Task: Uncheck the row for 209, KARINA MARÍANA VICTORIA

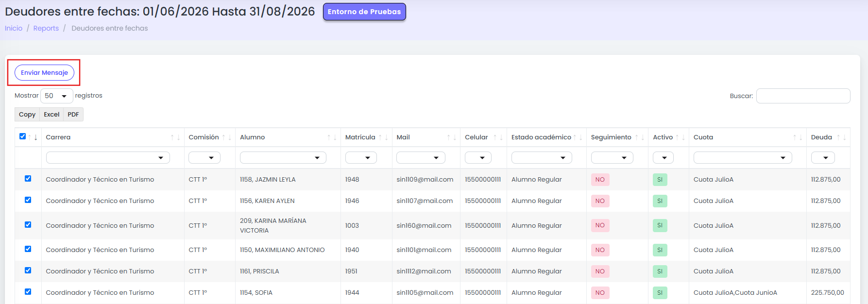Action: point(28,225)
